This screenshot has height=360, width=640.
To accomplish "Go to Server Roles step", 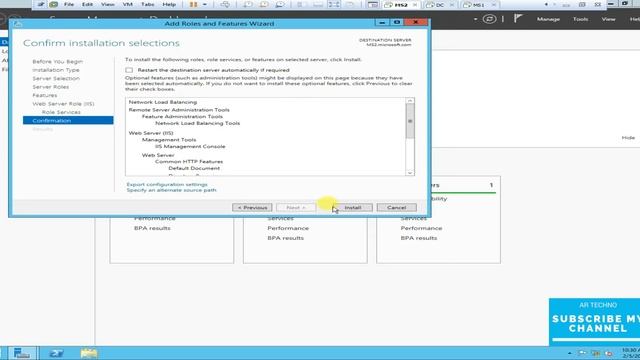I will coord(51,87).
